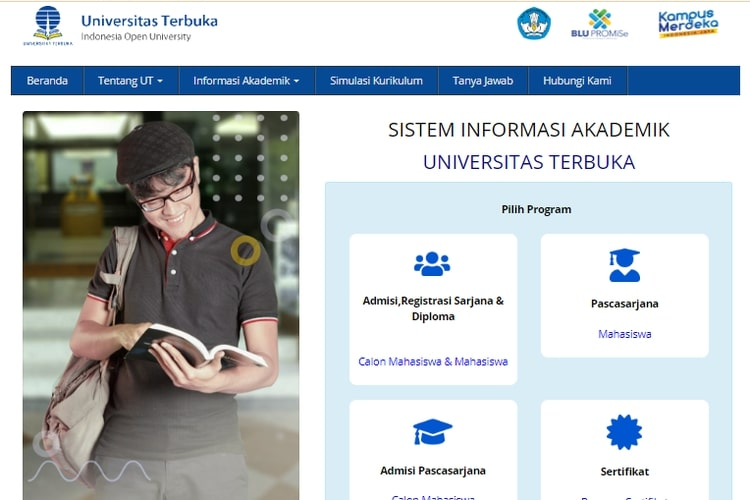Image resolution: width=750 pixels, height=500 pixels.
Task: Click the Tut Wuri Handayani ministry emblem
Action: 534,24
